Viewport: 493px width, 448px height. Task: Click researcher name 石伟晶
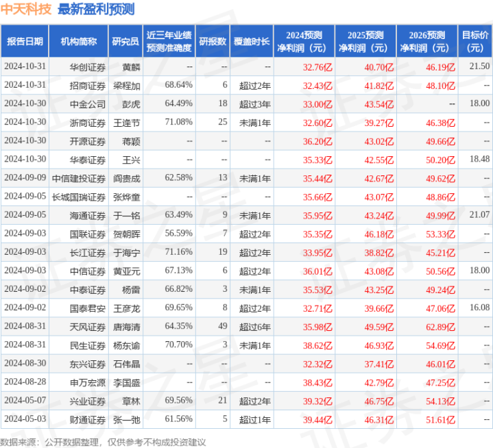coord(127,364)
